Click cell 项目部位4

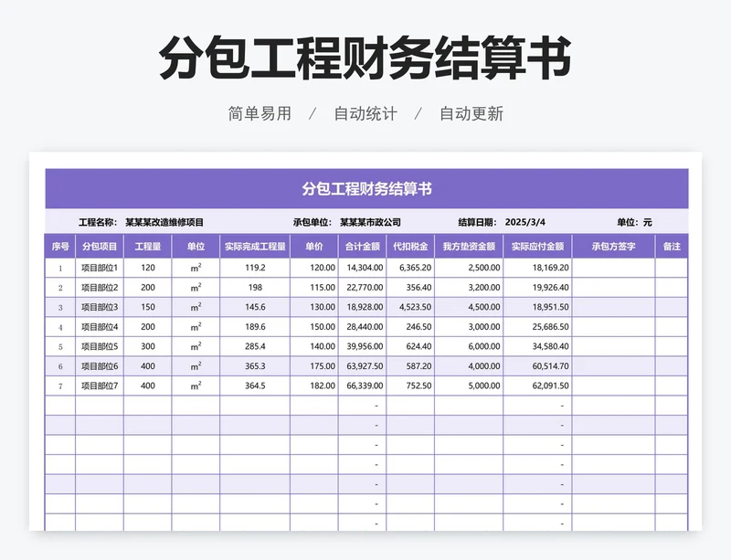pos(100,327)
